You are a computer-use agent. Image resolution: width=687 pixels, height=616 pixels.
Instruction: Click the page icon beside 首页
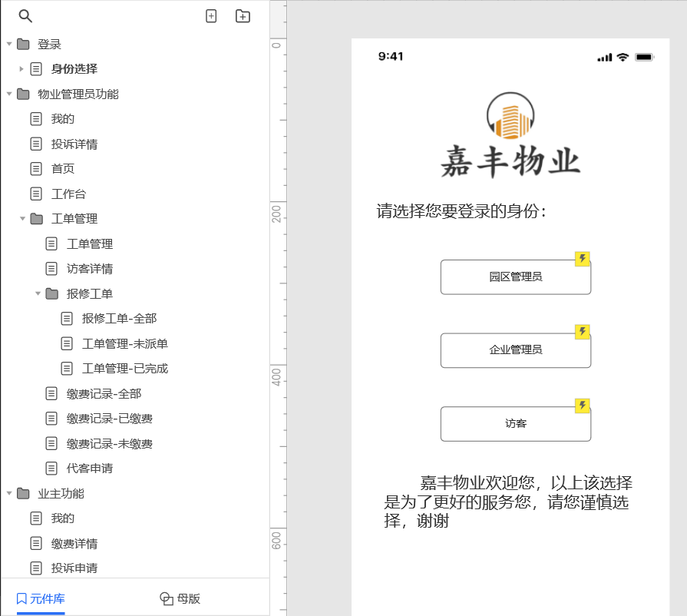pyautogui.click(x=36, y=169)
